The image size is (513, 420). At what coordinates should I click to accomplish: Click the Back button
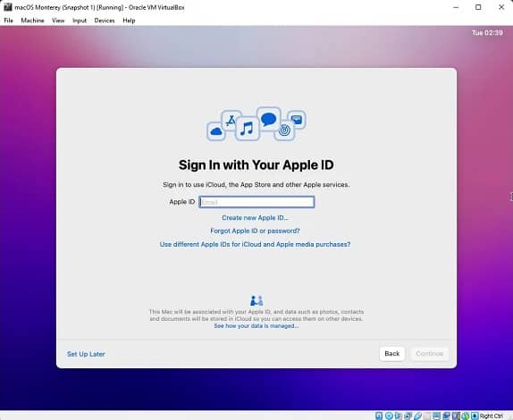(x=392, y=354)
